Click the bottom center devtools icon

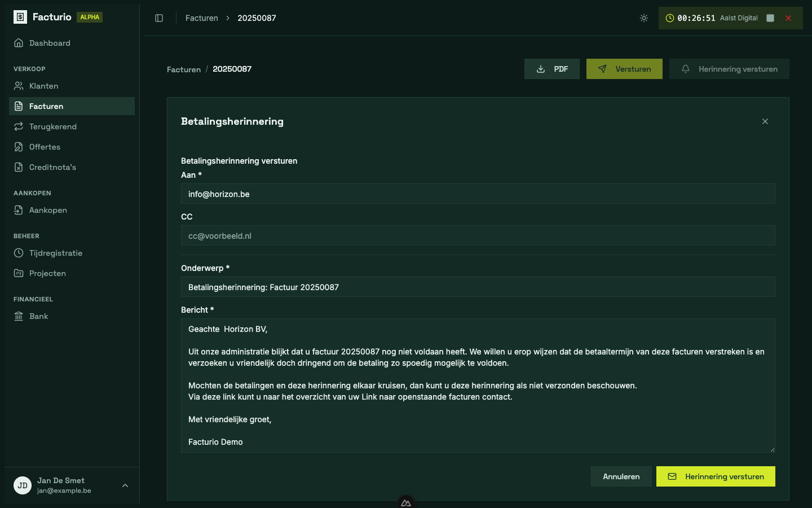tap(406, 502)
